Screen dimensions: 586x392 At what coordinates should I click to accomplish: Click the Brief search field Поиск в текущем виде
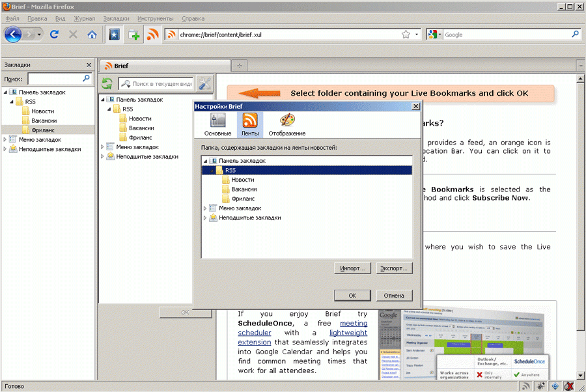(x=156, y=84)
